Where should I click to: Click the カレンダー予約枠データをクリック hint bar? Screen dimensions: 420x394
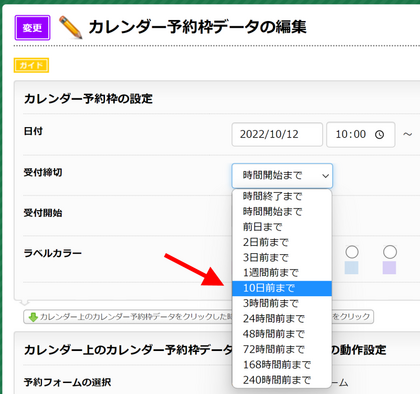(198, 317)
